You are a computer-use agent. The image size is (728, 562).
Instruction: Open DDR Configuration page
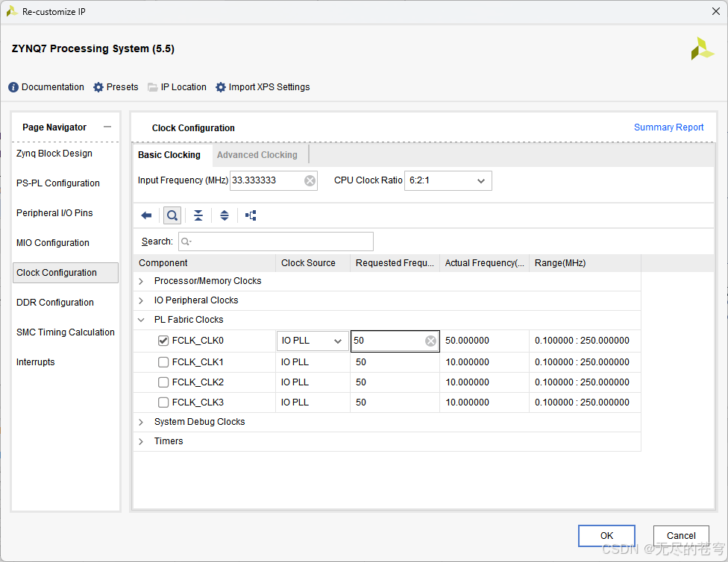[54, 303]
